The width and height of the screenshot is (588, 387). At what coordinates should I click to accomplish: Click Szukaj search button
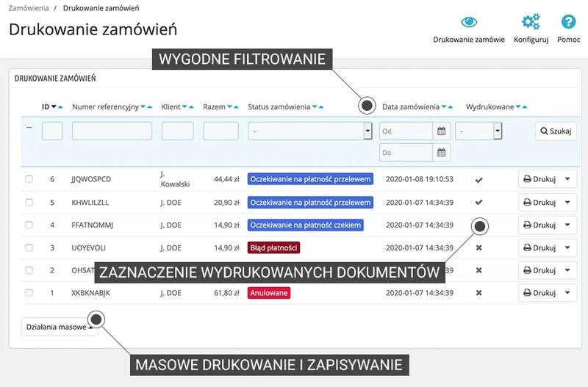click(x=556, y=131)
